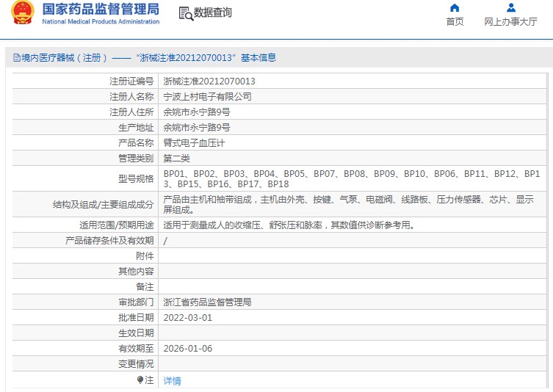The height and width of the screenshot is (392, 553).
Task: Click the national emblem logo
Action: [x=23, y=12]
